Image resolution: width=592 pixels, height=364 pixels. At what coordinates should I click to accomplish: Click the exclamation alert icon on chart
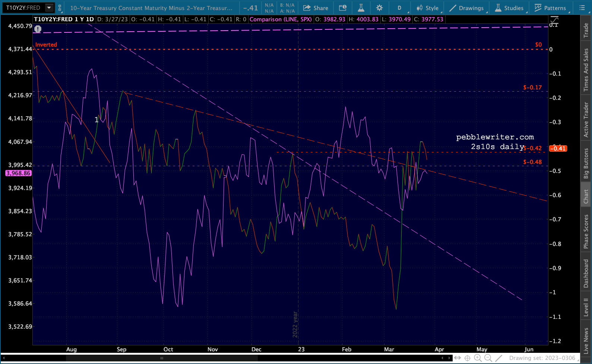[x=38, y=29]
